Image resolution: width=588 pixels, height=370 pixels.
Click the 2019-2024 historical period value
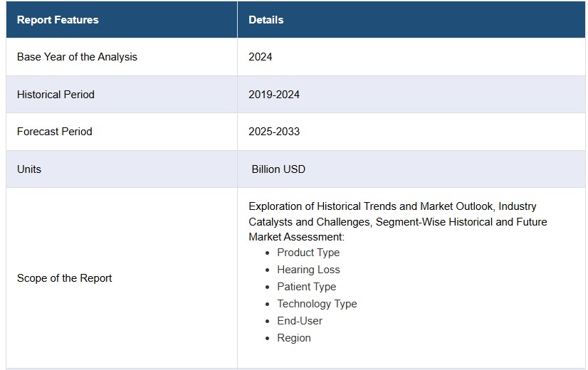point(274,95)
